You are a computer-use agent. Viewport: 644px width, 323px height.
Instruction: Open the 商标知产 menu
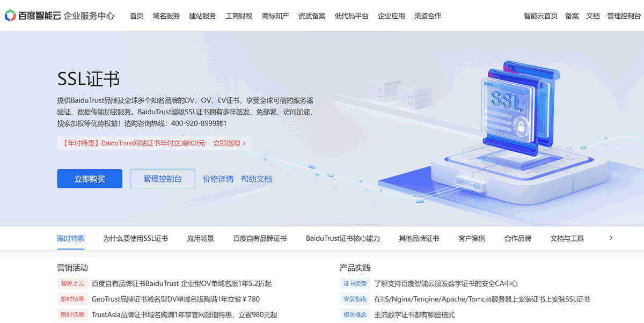(275, 16)
